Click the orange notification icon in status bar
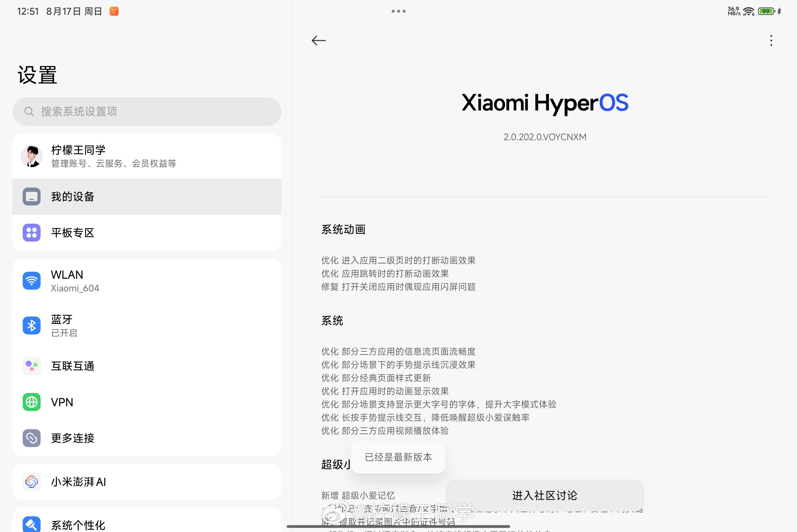The image size is (797, 532). point(114,11)
